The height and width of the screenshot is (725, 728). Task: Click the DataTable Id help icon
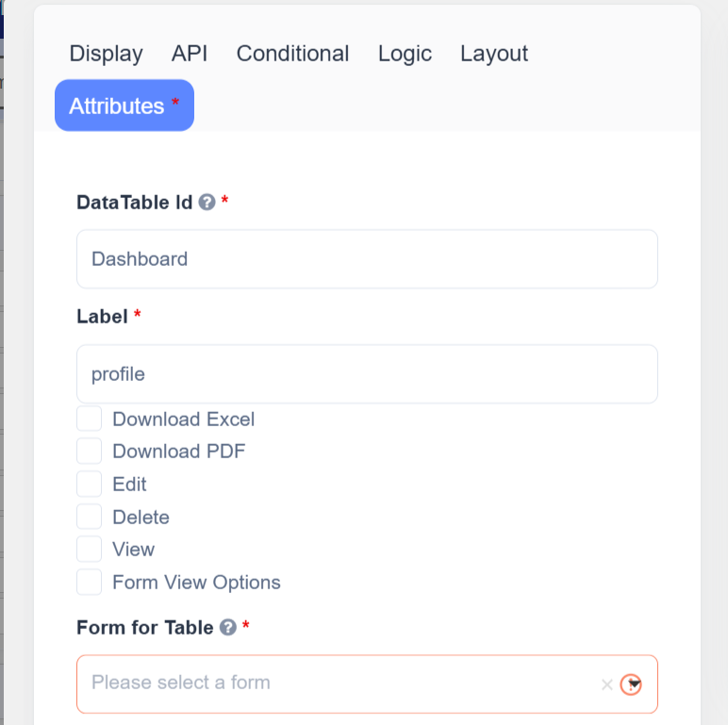[x=207, y=202]
